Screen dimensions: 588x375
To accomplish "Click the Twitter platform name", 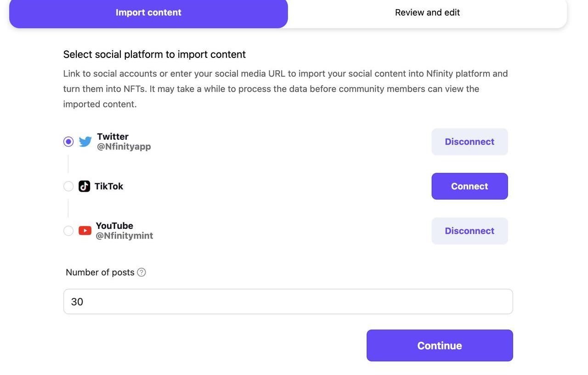I will pos(113,136).
